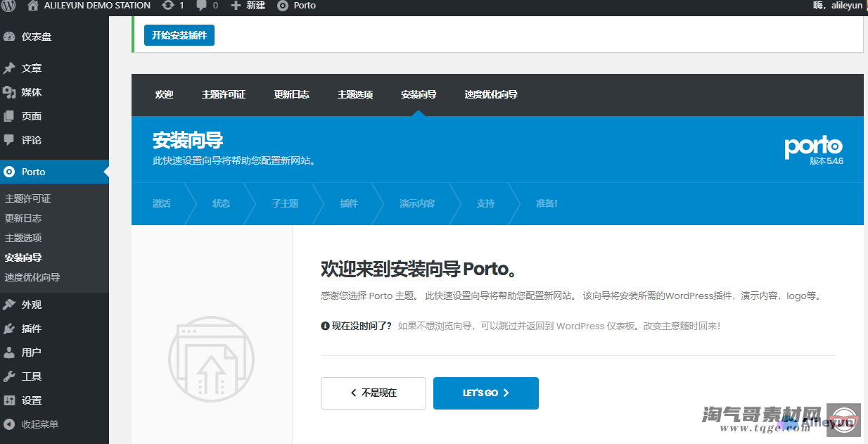This screenshot has height=444, width=868.
Task: Open the home icon for ALILEYUN DEMO STATION
Action: (32, 6)
